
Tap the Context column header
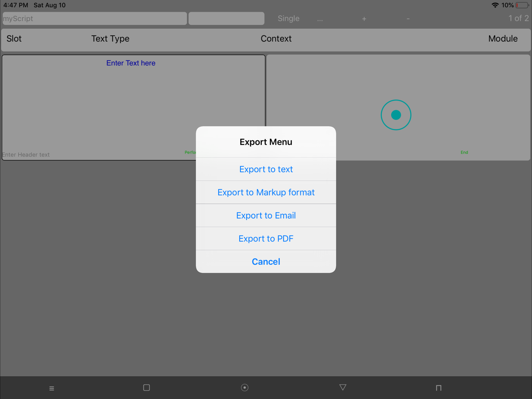(x=276, y=39)
